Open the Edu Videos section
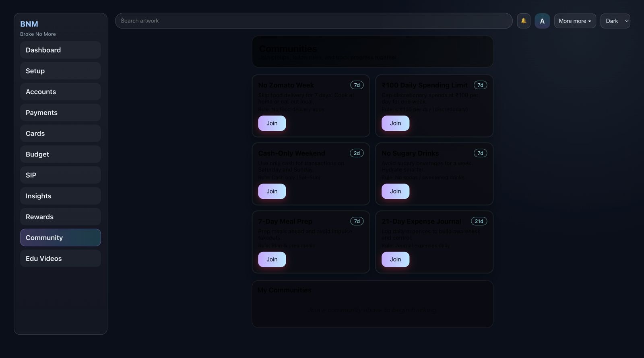 [60, 259]
